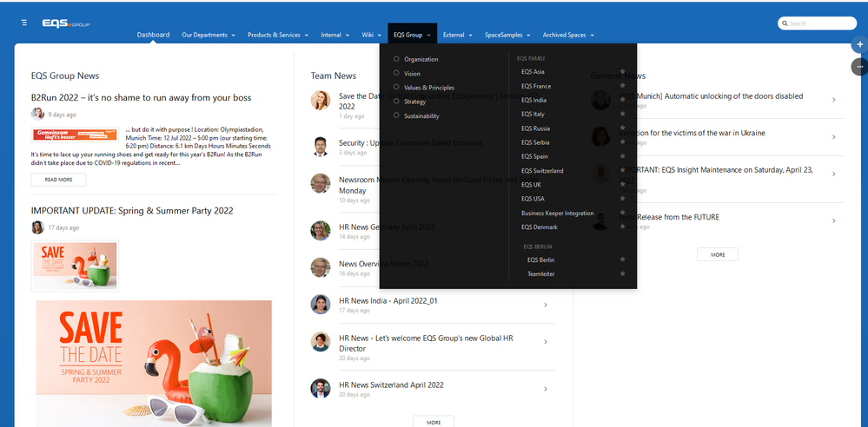Star the EQS USA space
Screen dimensions: 868x427
point(623,199)
